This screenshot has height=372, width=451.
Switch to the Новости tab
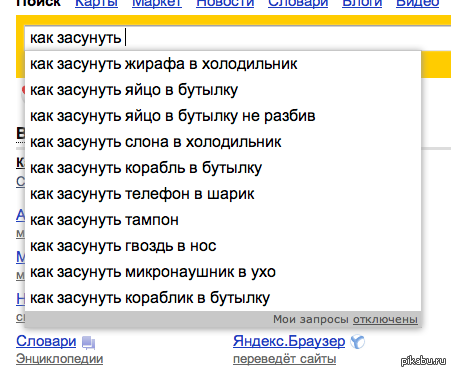pyautogui.click(x=225, y=3)
